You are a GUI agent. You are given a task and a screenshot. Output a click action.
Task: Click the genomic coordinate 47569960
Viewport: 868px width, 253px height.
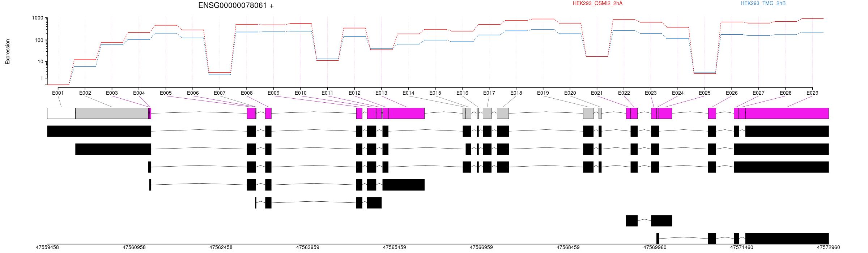pyautogui.click(x=655, y=248)
